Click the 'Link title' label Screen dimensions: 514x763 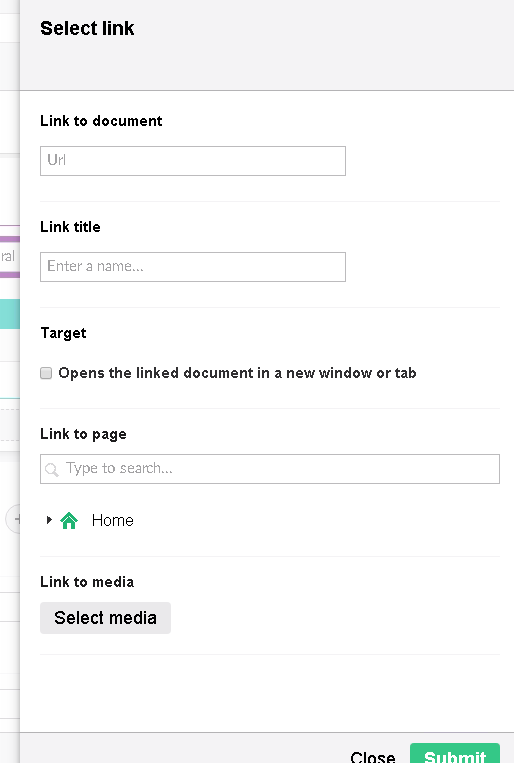70,227
